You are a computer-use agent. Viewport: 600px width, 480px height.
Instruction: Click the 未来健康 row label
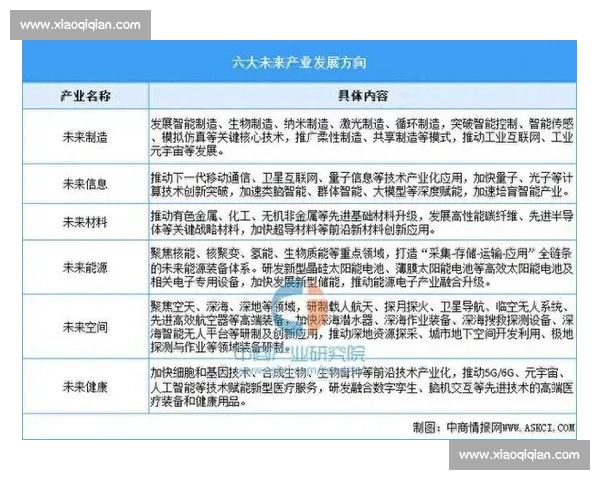[x=86, y=385]
